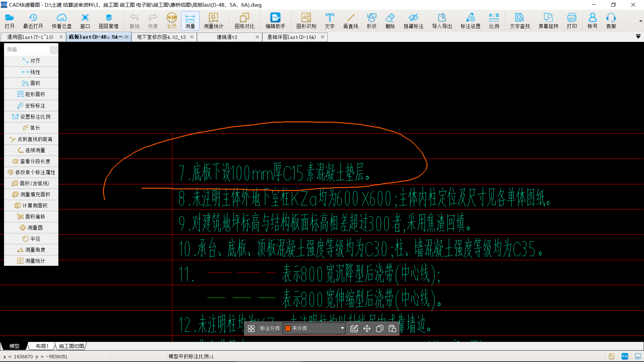Select the 窗口 zoom window tool
The height and width of the screenshot is (362, 644).
tap(85, 21)
